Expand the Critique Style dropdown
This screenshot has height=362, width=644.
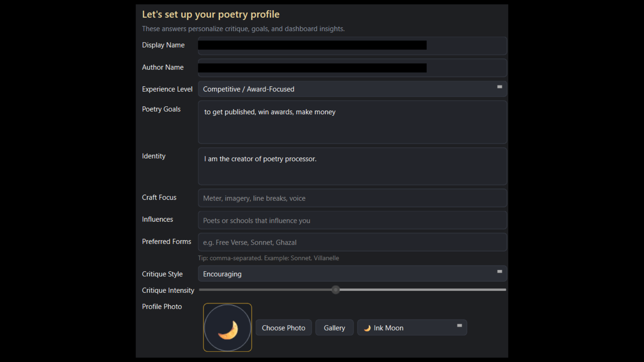pyautogui.click(x=352, y=274)
